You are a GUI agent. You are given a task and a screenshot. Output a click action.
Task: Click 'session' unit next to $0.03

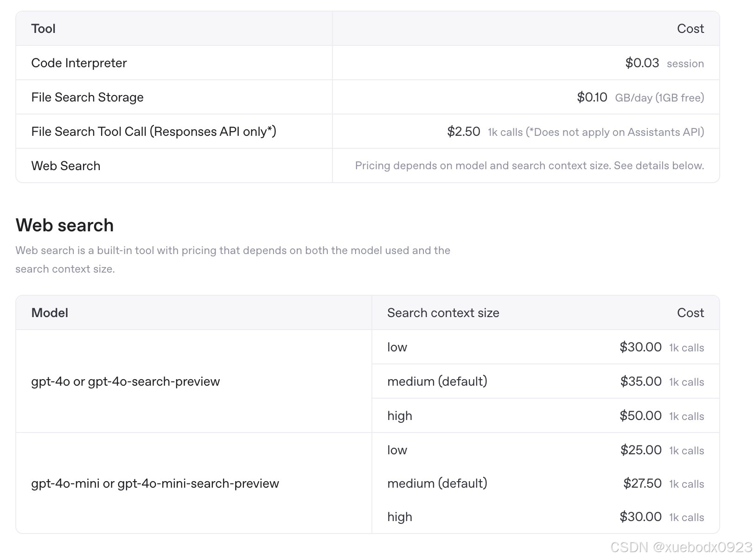[685, 64]
